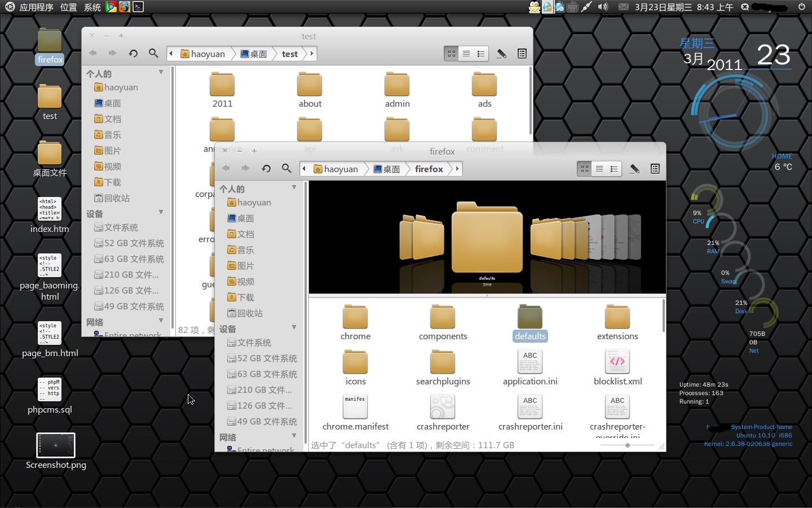Screen dimensions: 812x508
Task: Select admin folder in test window
Action: (x=397, y=90)
